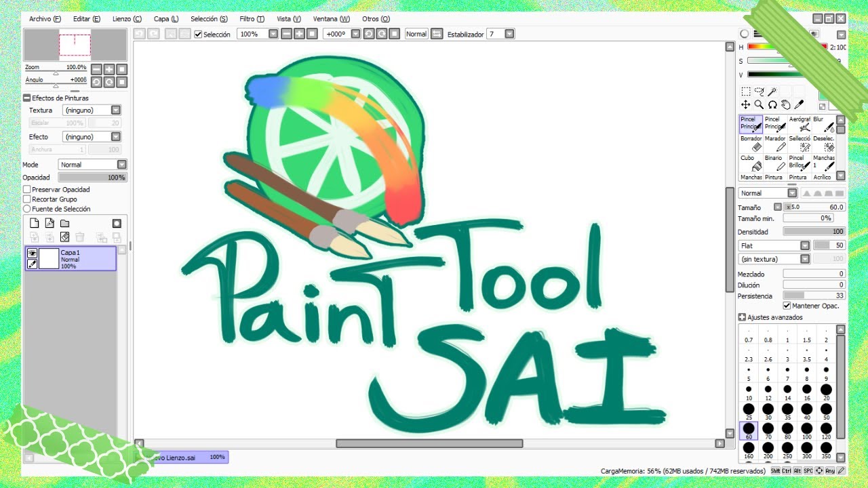Open the brush blending mode dropdown
Viewport: 868px width, 488px height.
pos(791,193)
